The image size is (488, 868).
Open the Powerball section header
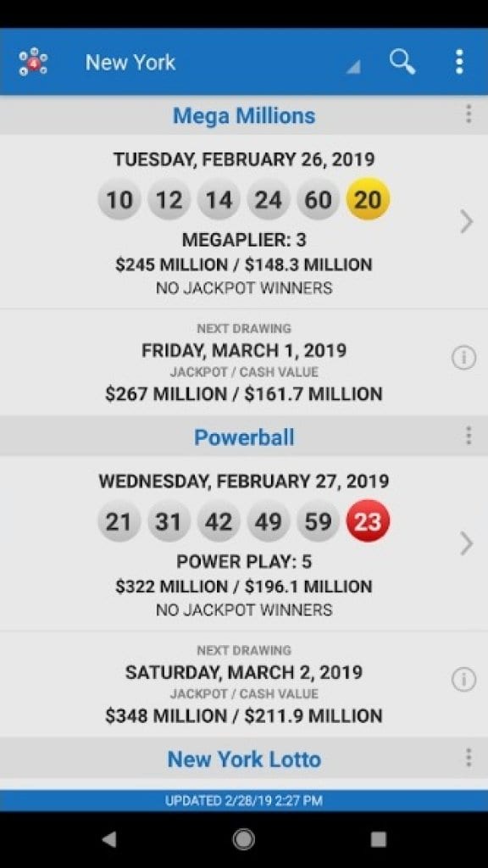pyautogui.click(x=244, y=437)
